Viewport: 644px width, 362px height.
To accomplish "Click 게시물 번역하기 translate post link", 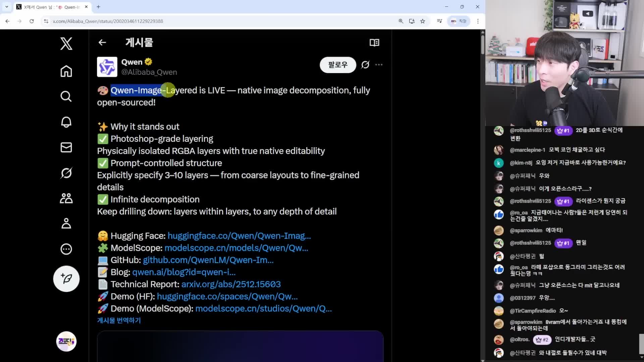I will tap(119, 320).
